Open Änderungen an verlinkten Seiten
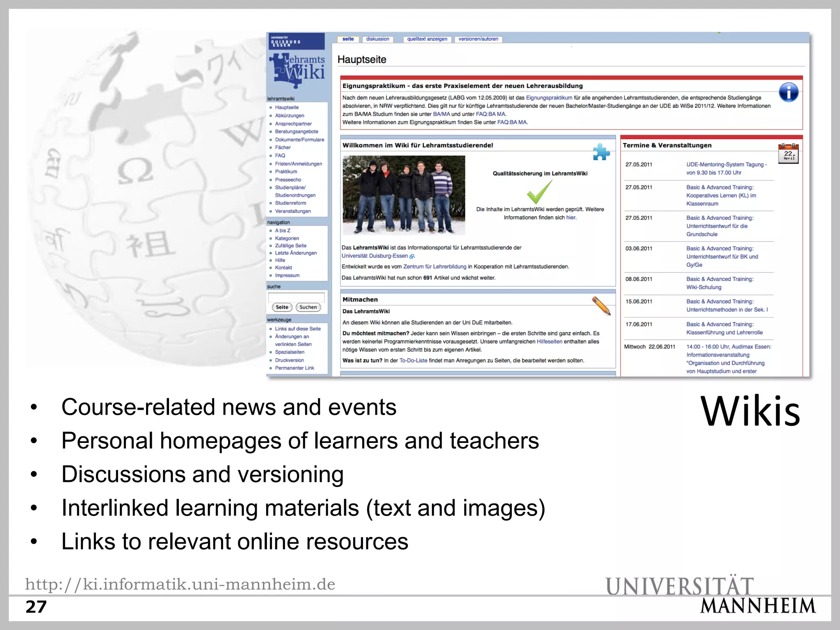This screenshot has width=840, height=630. [x=293, y=340]
